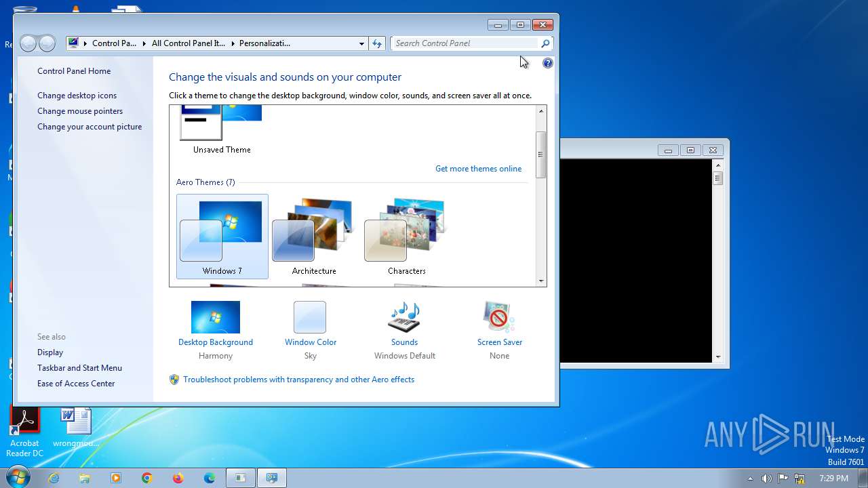Screen dimensions: 868x488
Task: Click Change your account picture
Action: pos(90,127)
